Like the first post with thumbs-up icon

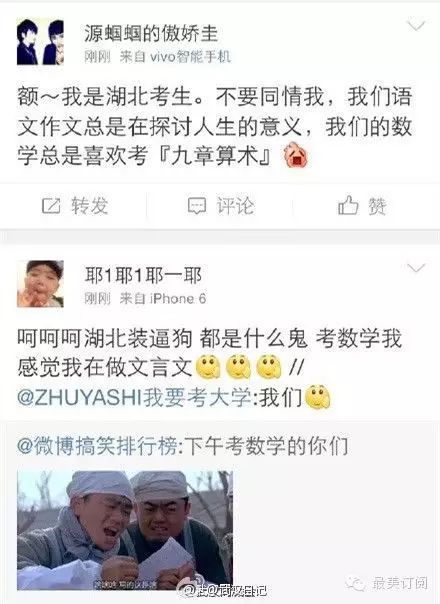click(x=348, y=205)
